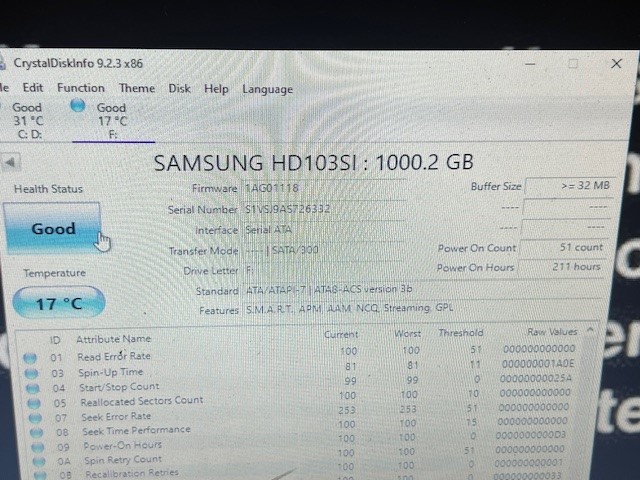Viewport: 640px width, 480px height.
Task: Select the Recalibration Retries attribute
Action: [132, 473]
